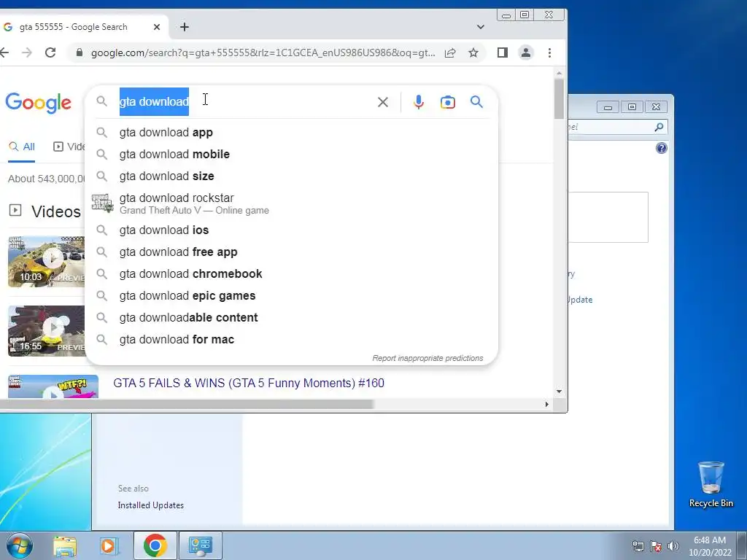The width and height of the screenshot is (747, 560).
Task: Switch to Chrome in the taskbar
Action: (155, 545)
